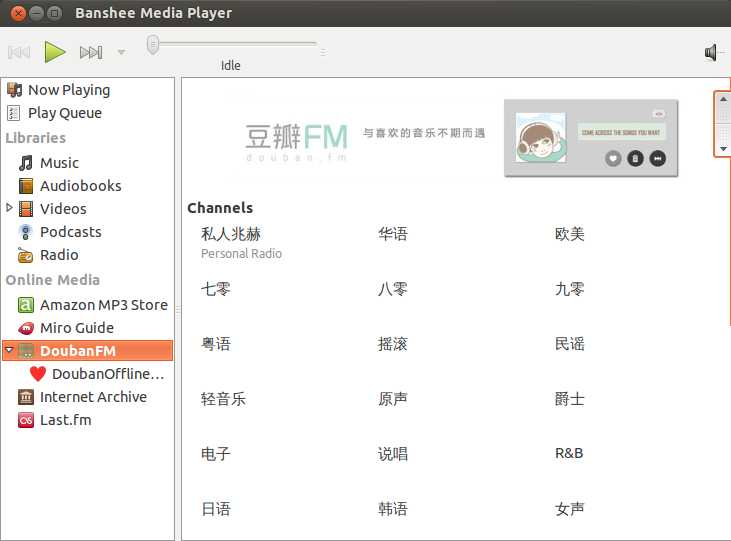Open the volume speaker control
The height and width of the screenshot is (541, 731).
click(710, 52)
